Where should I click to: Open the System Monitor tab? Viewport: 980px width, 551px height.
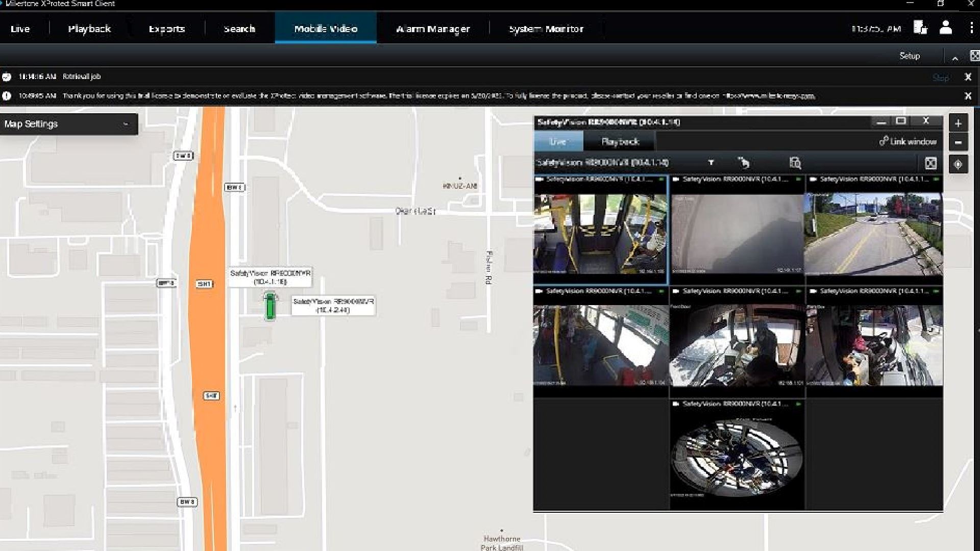pyautogui.click(x=546, y=29)
